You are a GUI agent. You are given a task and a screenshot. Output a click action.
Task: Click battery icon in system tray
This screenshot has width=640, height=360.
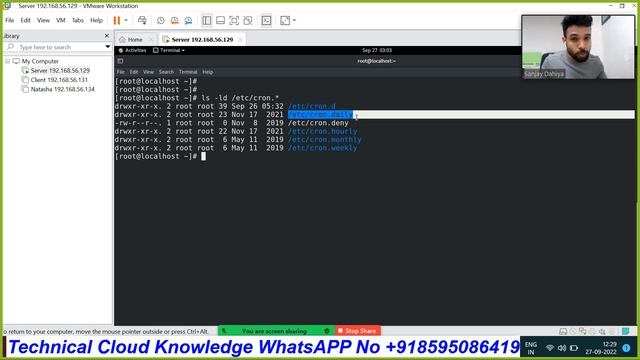coord(574,348)
